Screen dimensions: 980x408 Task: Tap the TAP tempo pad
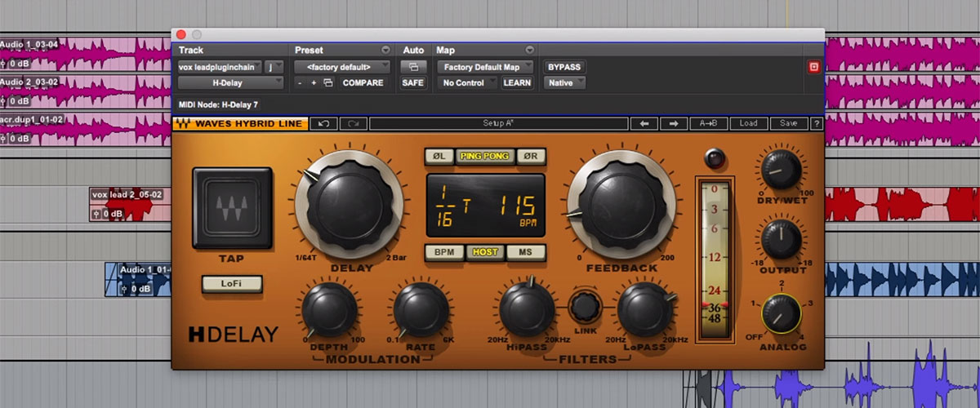coord(231,209)
